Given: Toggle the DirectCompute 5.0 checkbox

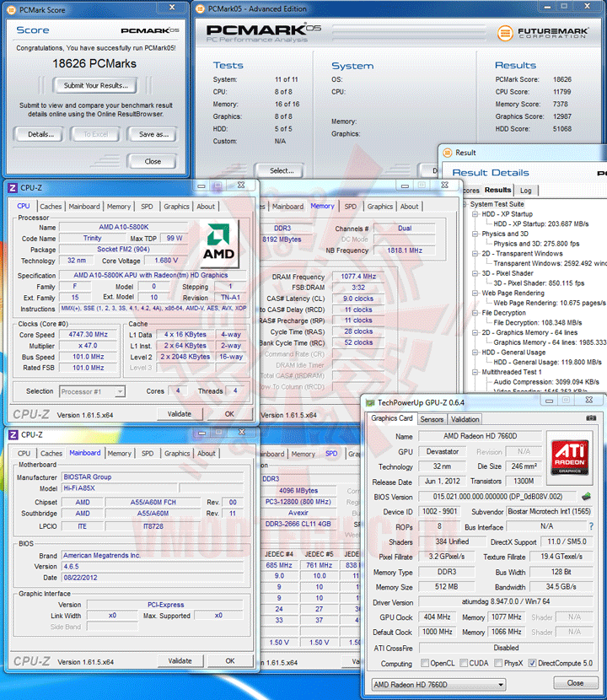Looking at the screenshot, I should point(532,663).
